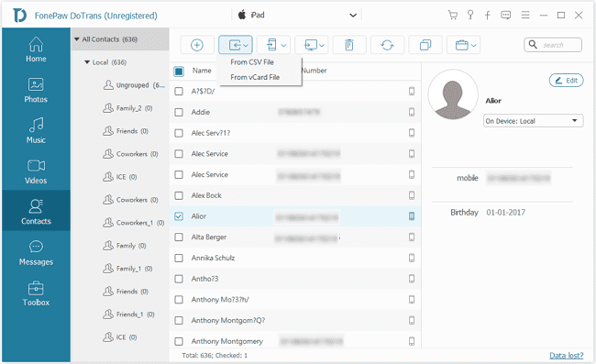Toggle the select-all checkbox beside Name
The height and width of the screenshot is (364, 596).
tap(179, 71)
